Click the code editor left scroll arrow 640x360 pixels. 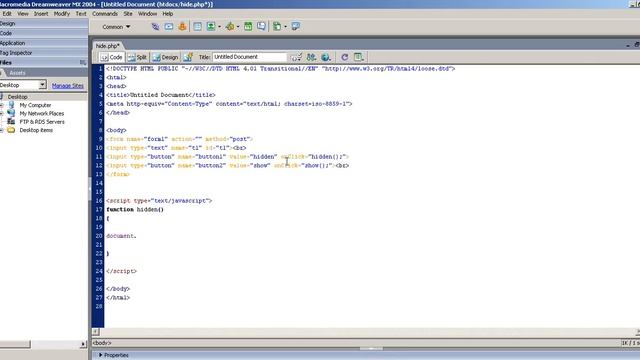[x=96, y=332]
